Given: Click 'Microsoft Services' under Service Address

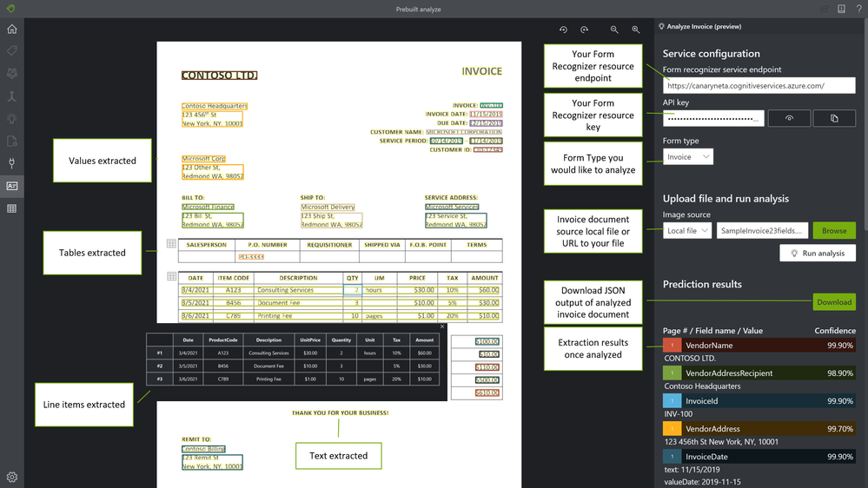Looking at the screenshot, I should (452, 207).
